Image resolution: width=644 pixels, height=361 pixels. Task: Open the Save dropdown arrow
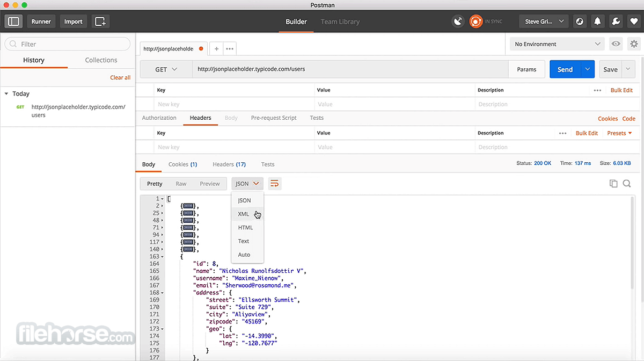[x=628, y=69]
